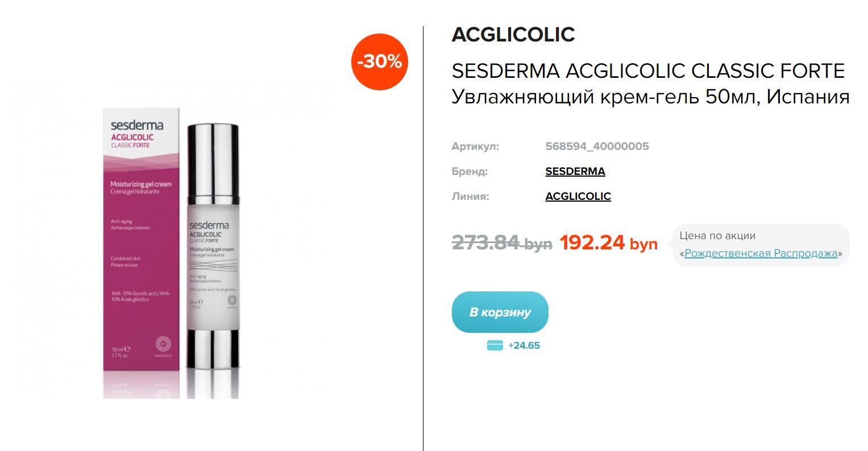Click the Nanotech logo on pink box
Screen dimensions: 868x451
pyautogui.click(x=163, y=345)
